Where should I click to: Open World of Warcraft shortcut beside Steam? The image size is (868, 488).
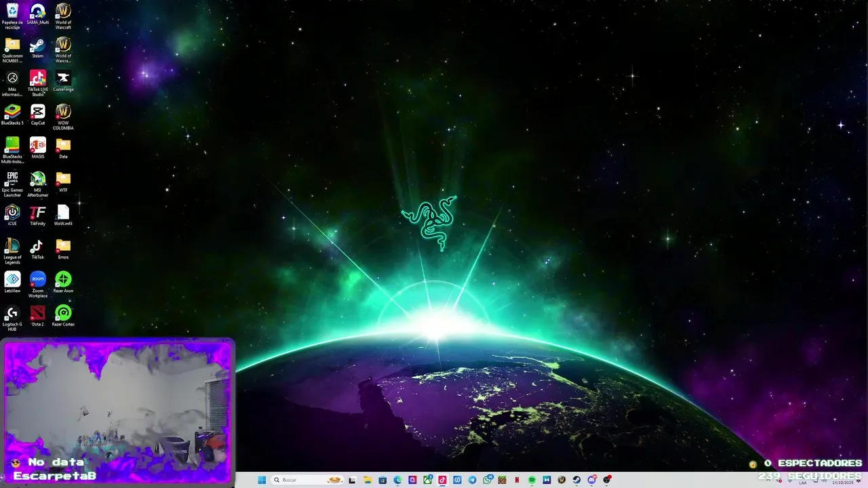click(x=63, y=49)
